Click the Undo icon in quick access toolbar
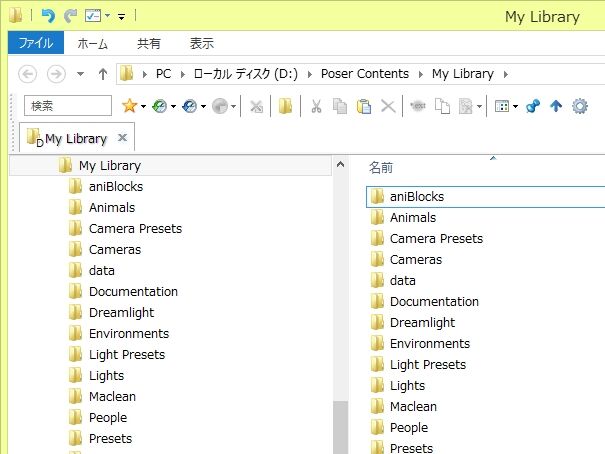 pos(48,16)
